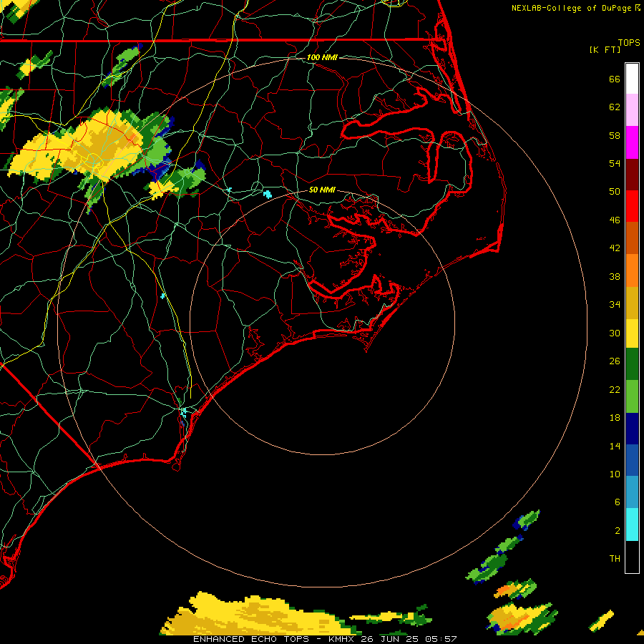Click the '05:57' timestamp
Screen dimensions: 644x644
441,639
